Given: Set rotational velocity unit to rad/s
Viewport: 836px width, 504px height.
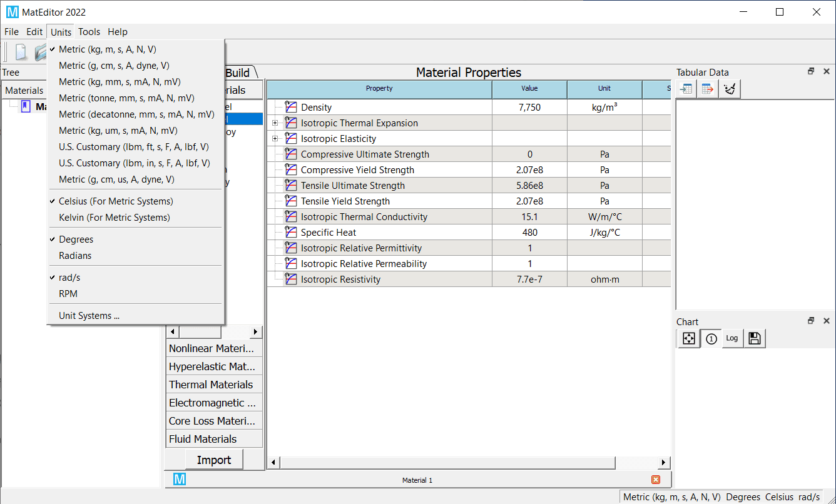Looking at the screenshot, I should click(136, 278).
